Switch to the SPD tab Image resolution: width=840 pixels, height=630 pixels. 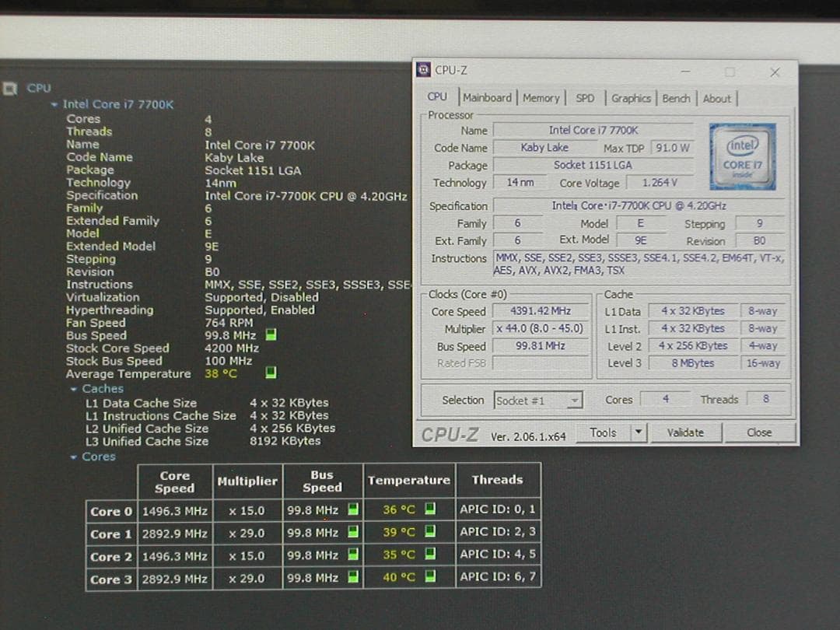585,97
